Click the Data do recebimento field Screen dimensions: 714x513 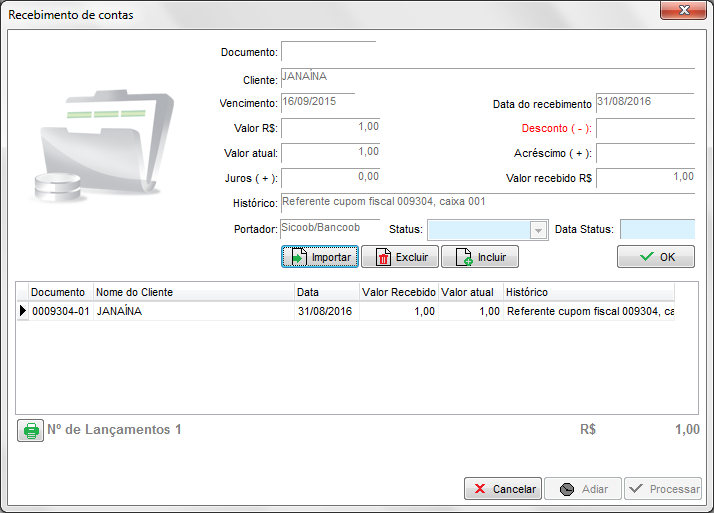(645, 103)
